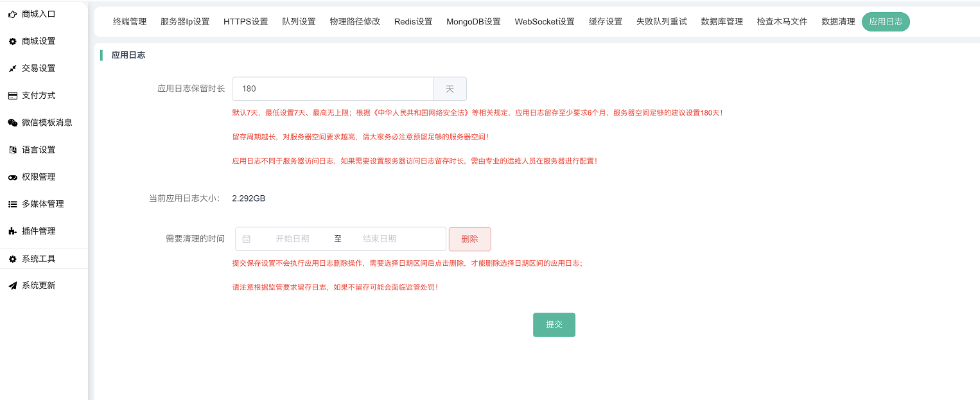Switch to the 终端管理 tab

click(x=130, y=22)
